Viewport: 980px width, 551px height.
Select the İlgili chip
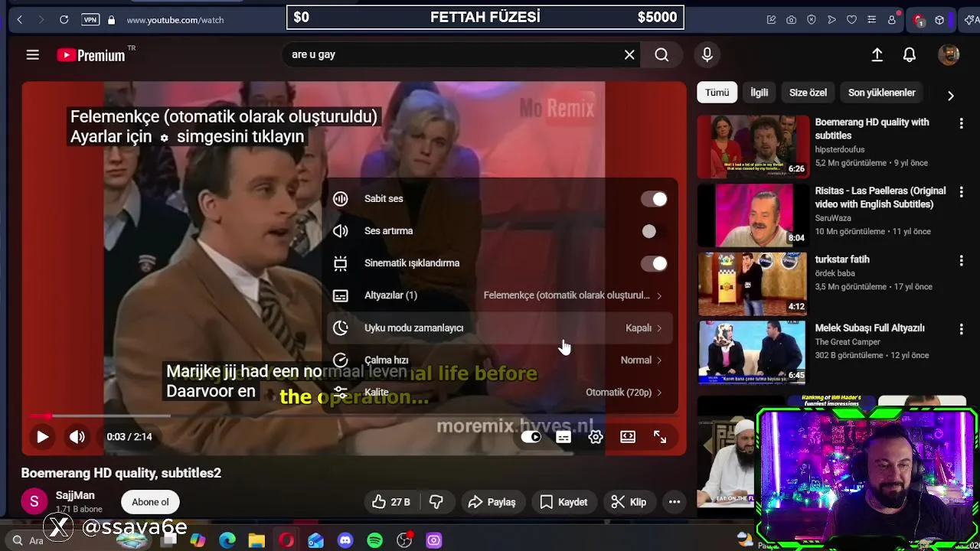759,93
